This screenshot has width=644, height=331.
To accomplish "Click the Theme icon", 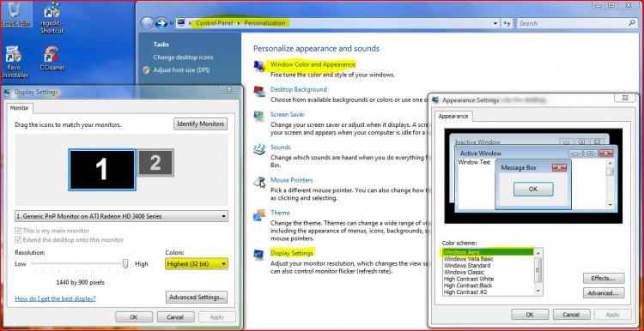I will (259, 215).
